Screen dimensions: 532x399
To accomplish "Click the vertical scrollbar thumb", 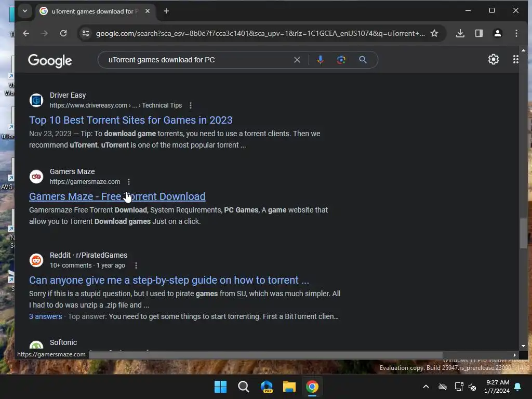I will point(523,233).
